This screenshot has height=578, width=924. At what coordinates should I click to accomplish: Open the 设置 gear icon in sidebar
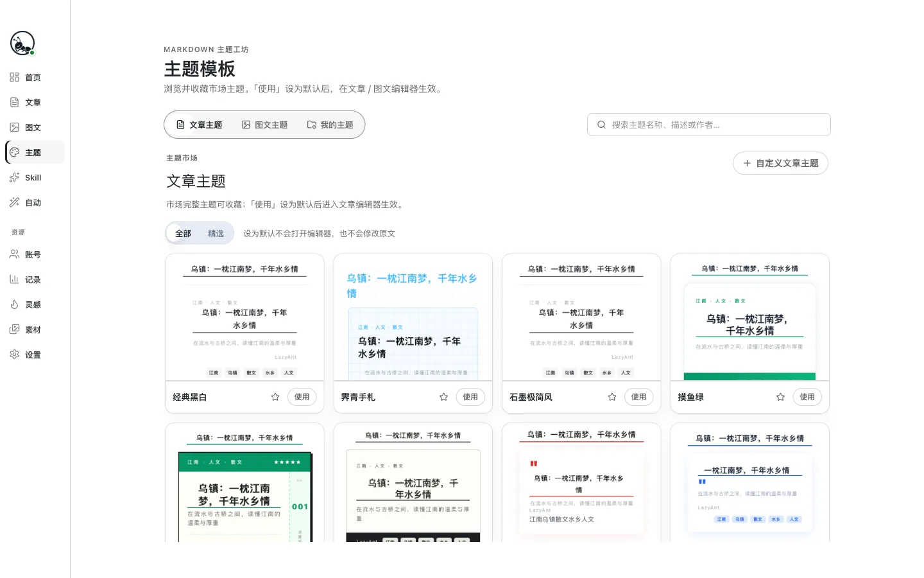coord(14,355)
